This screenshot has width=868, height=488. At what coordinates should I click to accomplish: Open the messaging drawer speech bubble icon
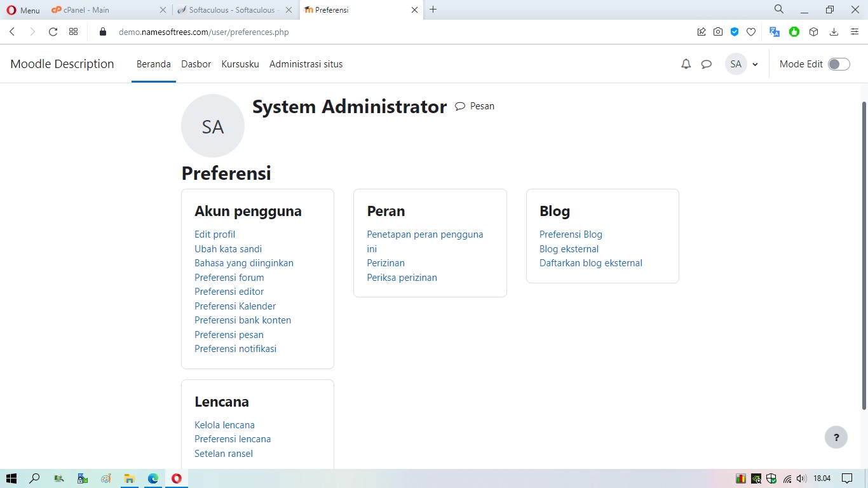point(706,64)
